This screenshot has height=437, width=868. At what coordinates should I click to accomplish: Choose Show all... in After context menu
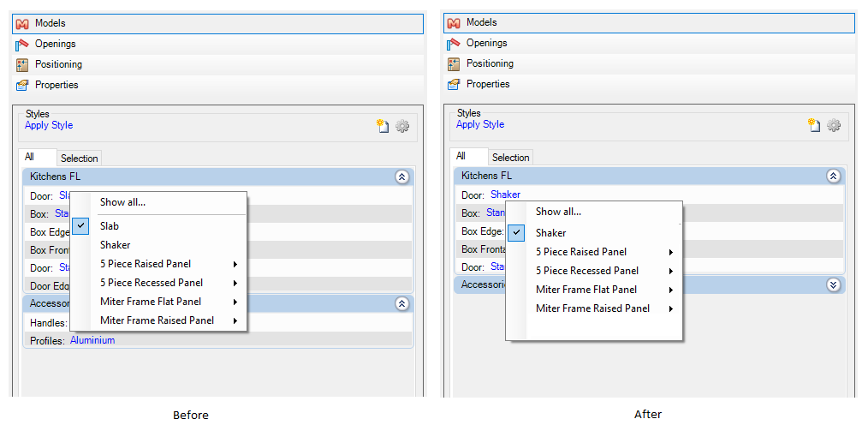coord(594,213)
